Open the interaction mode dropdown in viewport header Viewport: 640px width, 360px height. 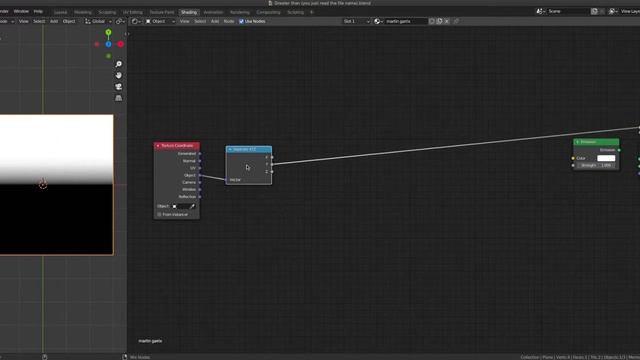(7, 21)
